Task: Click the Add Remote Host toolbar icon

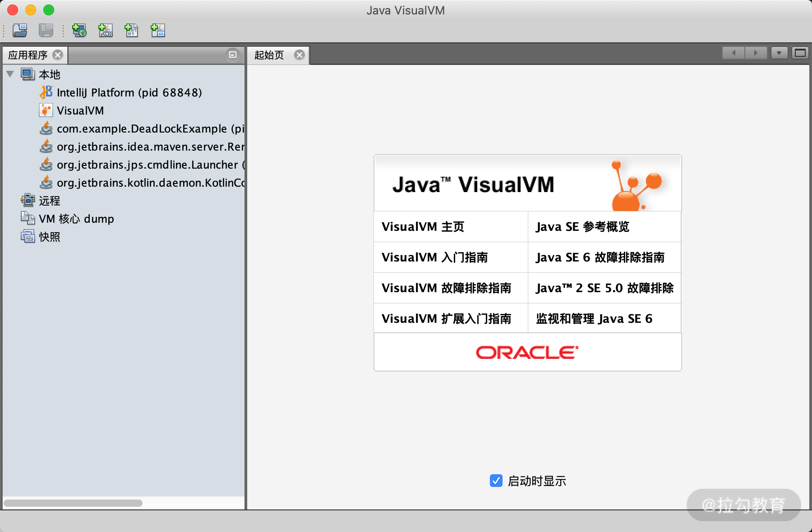Action: click(79, 30)
